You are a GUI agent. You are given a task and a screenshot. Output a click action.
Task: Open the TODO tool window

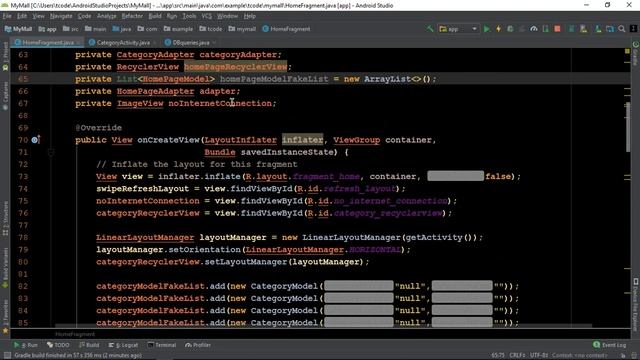(58, 345)
